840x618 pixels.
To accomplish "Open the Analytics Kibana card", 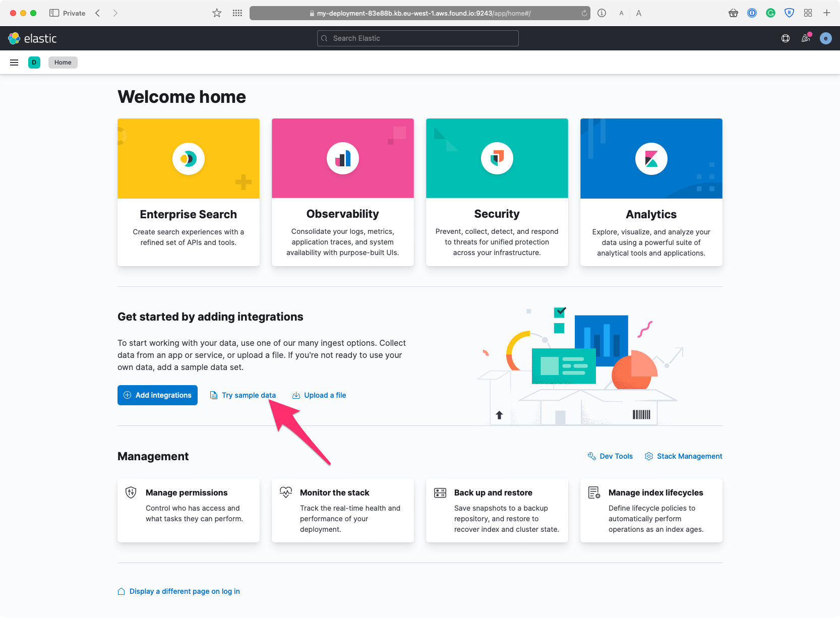I will click(651, 192).
